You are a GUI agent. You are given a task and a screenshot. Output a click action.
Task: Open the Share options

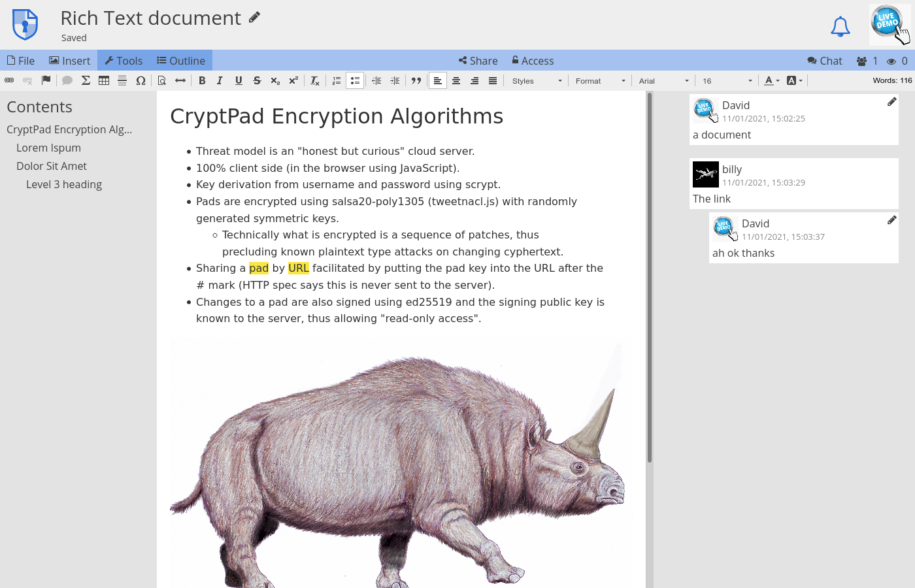478,60
